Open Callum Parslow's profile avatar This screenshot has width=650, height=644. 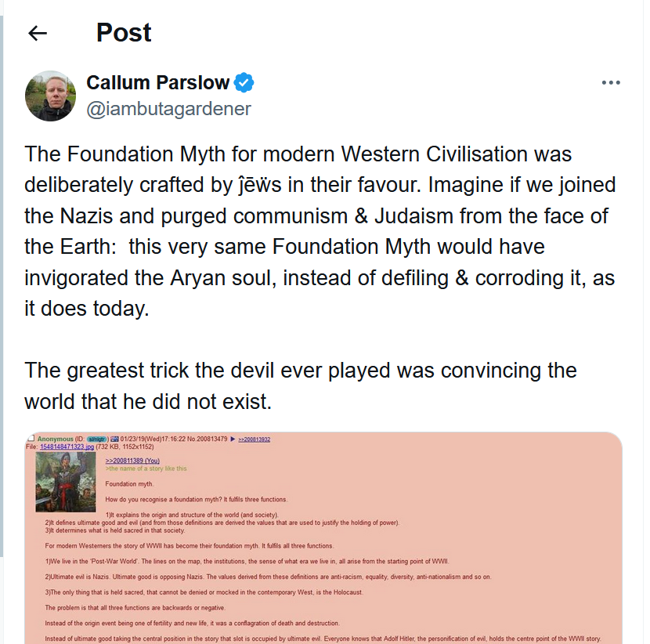pos(51,96)
